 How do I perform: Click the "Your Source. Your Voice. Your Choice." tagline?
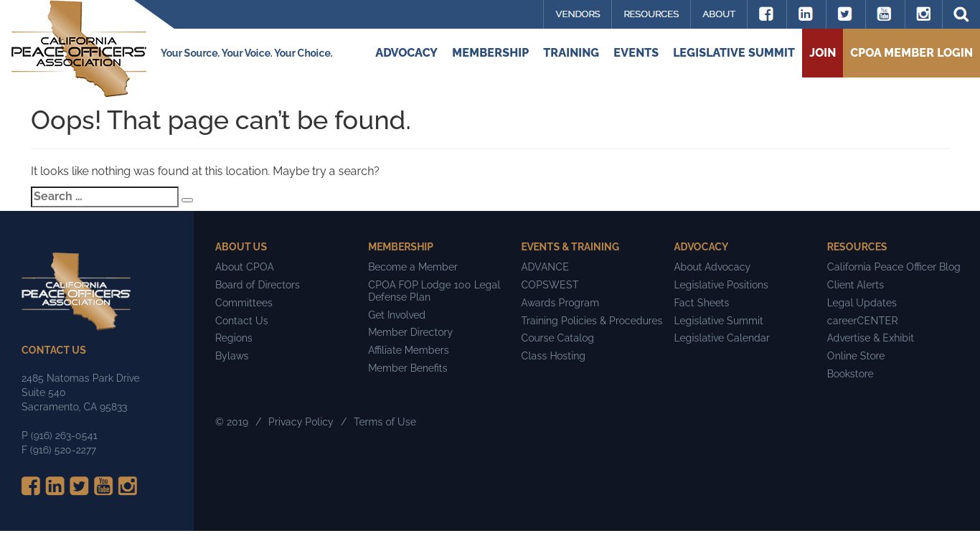click(246, 53)
